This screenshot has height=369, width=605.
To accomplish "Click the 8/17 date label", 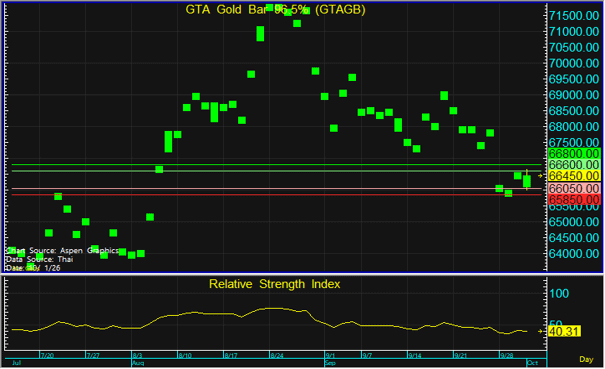I will pos(231,355).
